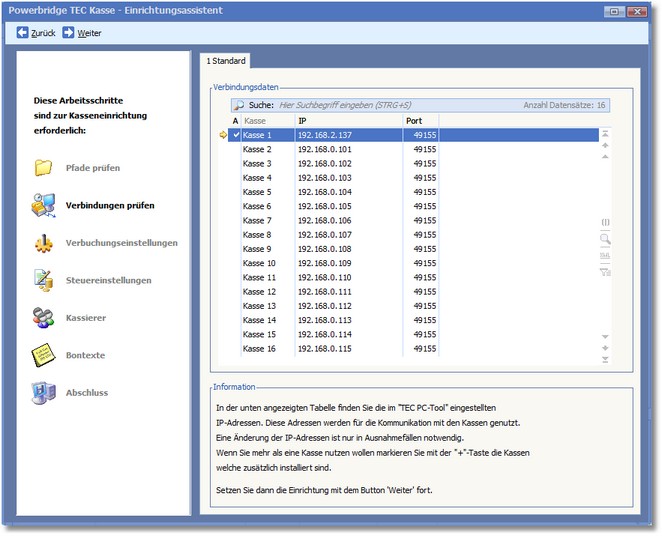Click the Steuereinstellungen icon

(x=43, y=280)
